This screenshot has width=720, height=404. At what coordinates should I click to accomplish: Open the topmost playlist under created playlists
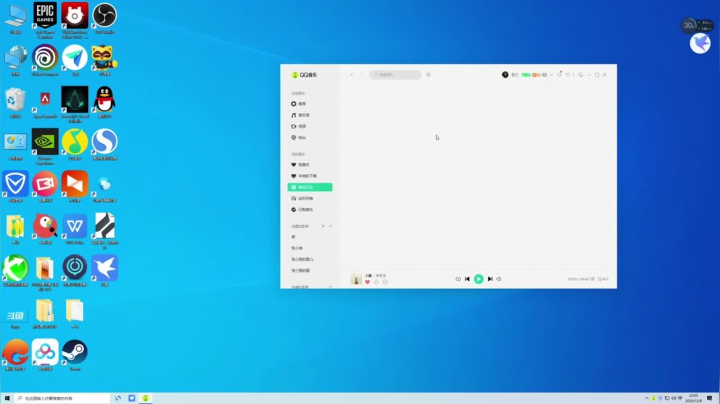point(294,237)
